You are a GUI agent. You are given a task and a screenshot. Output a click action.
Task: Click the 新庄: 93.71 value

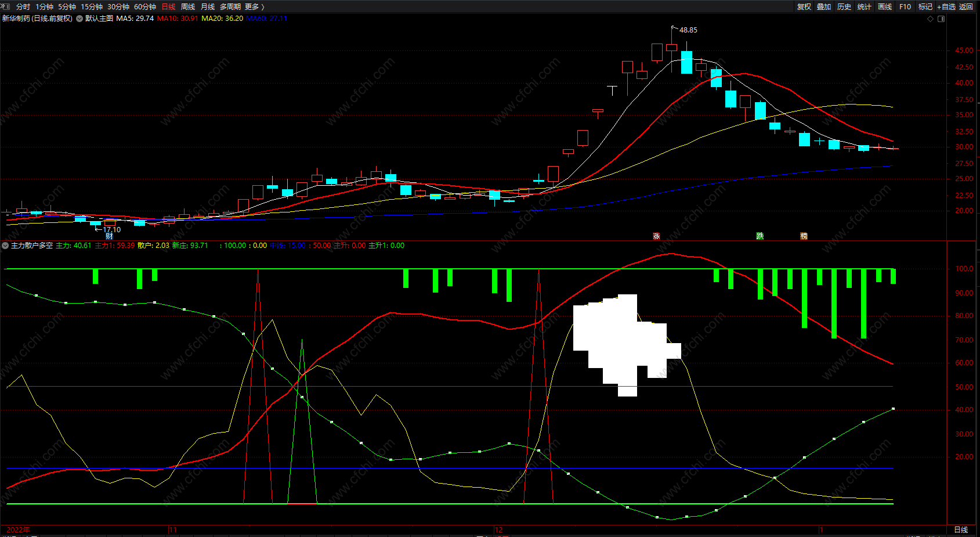point(190,246)
